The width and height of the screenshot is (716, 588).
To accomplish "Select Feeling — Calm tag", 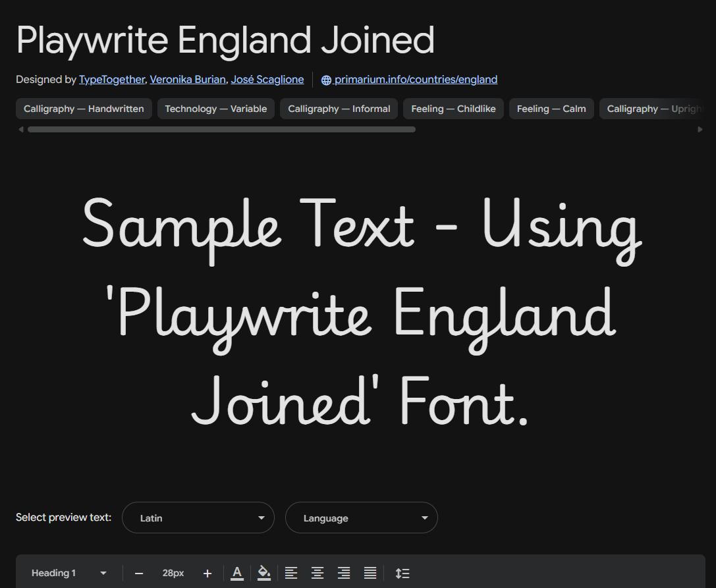I will click(551, 109).
